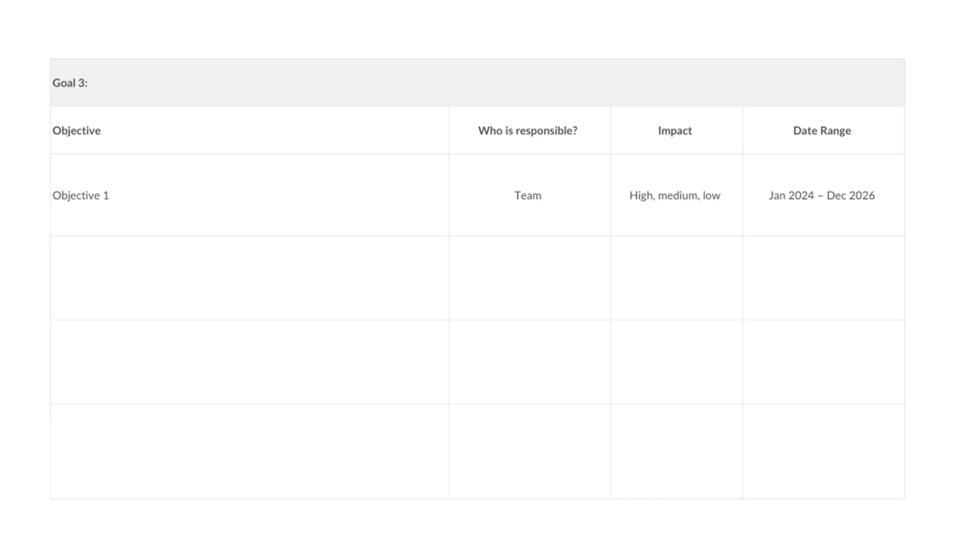This screenshot has height=551, width=980.
Task: Select the third-row empty responsible cell
Action: (529, 362)
